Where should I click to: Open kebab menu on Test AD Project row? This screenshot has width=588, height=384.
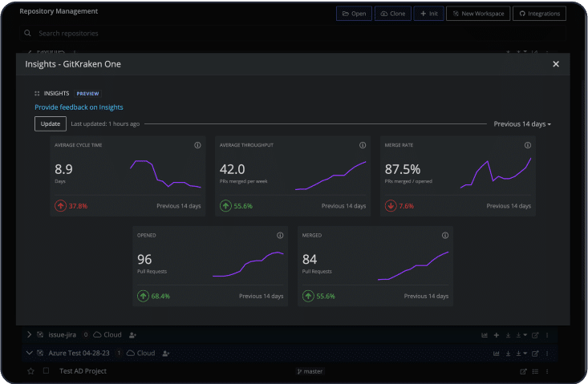point(547,372)
